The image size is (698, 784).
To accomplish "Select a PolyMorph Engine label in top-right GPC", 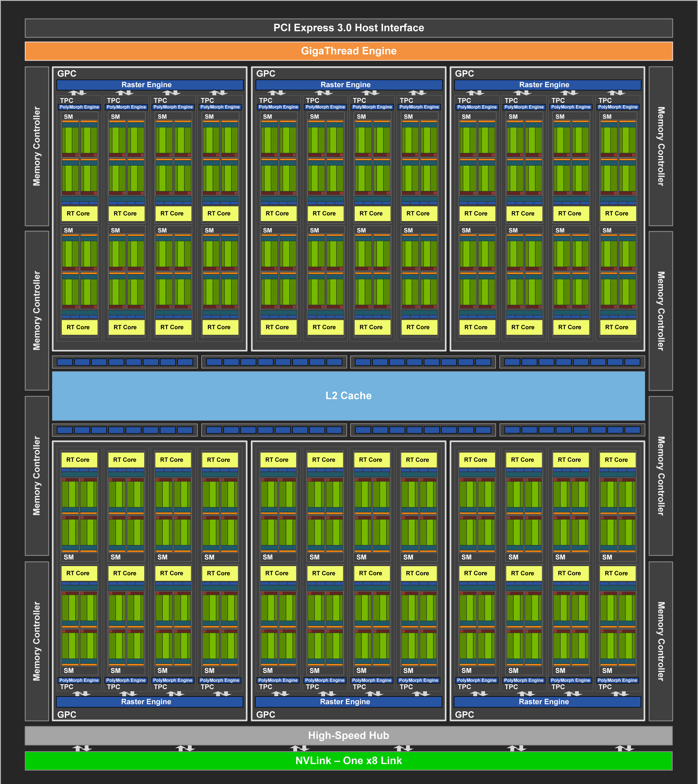I will pyautogui.click(x=477, y=107).
